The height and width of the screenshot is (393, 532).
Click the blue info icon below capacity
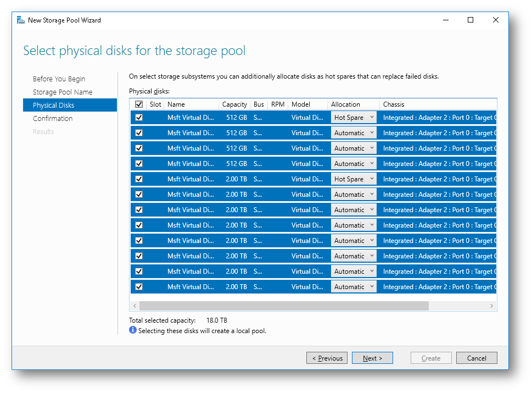(133, 330)
